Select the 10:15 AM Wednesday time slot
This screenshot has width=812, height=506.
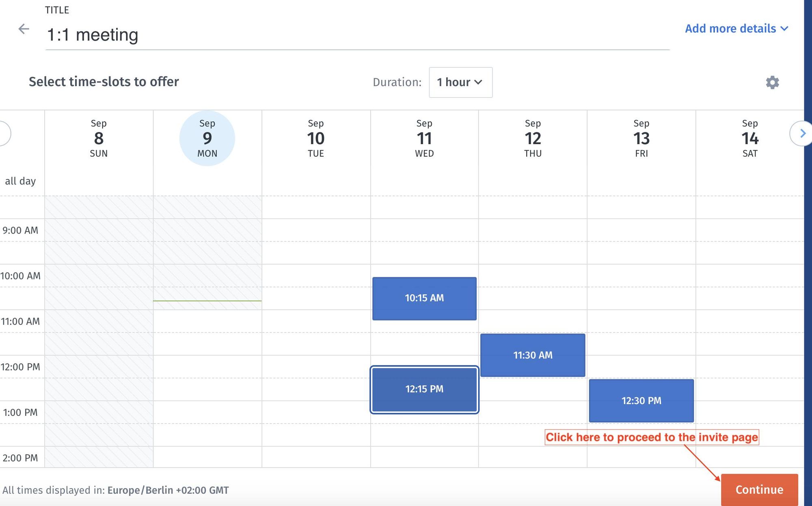pyautogui.click(x=424, y=298)
